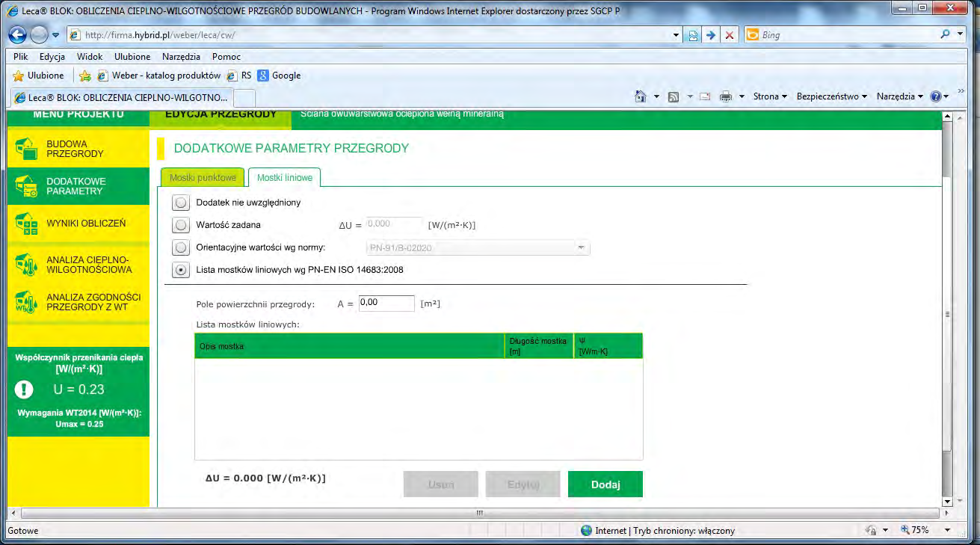Go back with the browser Back arrow
This screenshot has height=545, width=980.
pyautogui.click(x=19, y=35)
